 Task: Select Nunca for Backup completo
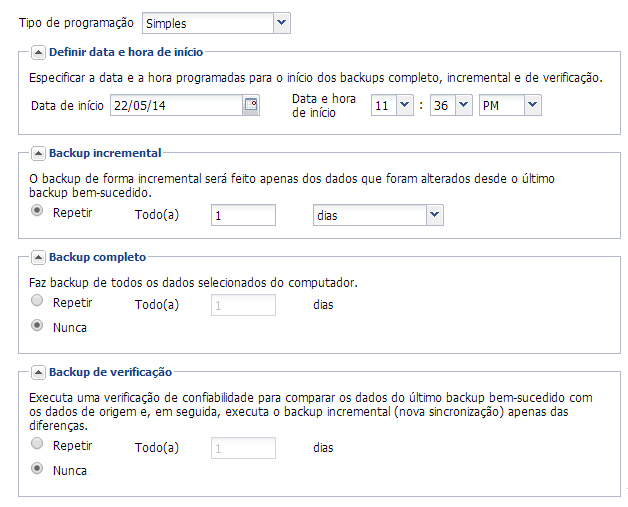click(38, 326)
